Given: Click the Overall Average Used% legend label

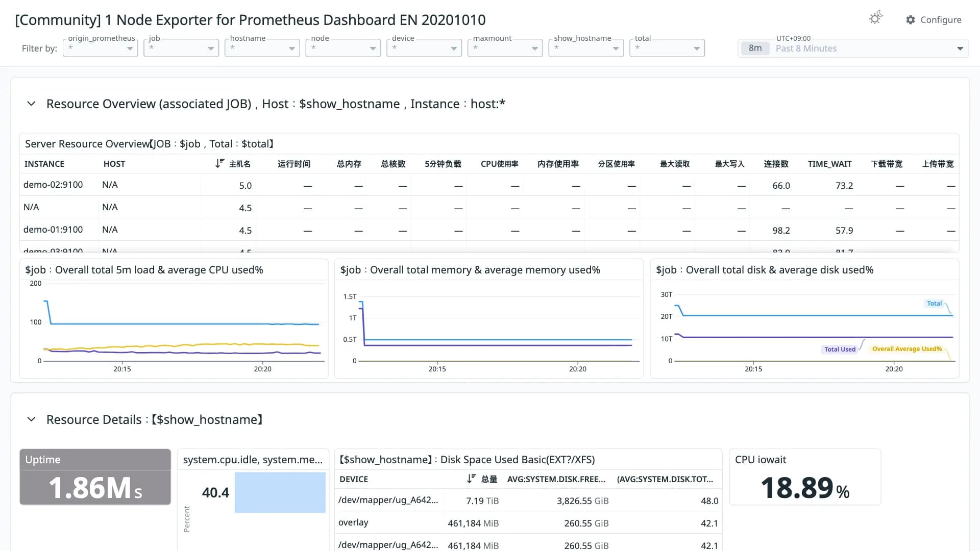Looking at the screenshot, I should 906,349.
